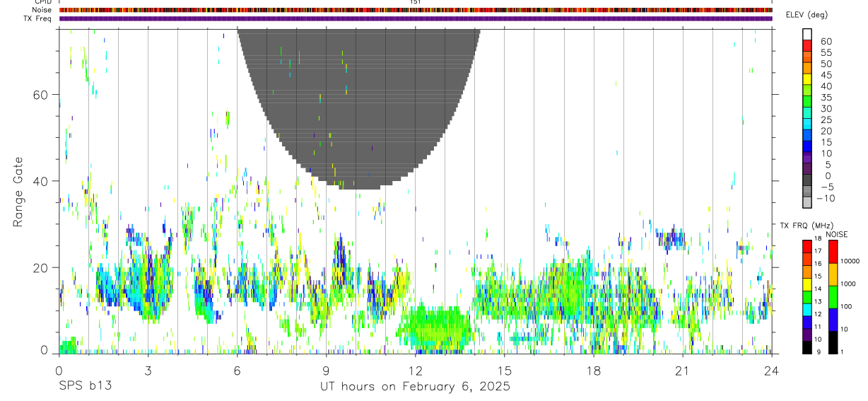The image size is (868, 401).
Task: Click the Range Gate axis tick label "60"
Action: (x=40, y=95)
